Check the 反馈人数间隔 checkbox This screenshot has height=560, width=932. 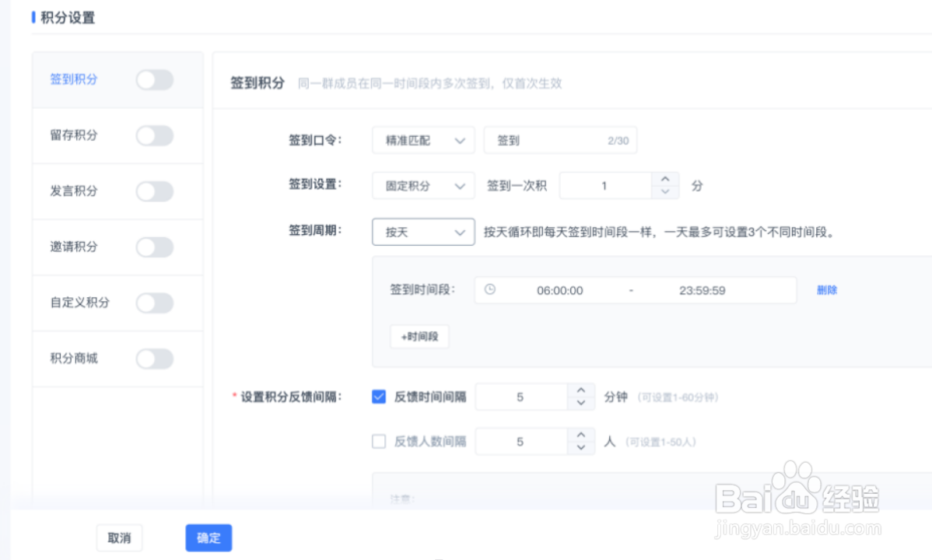[x=378, y=441]
